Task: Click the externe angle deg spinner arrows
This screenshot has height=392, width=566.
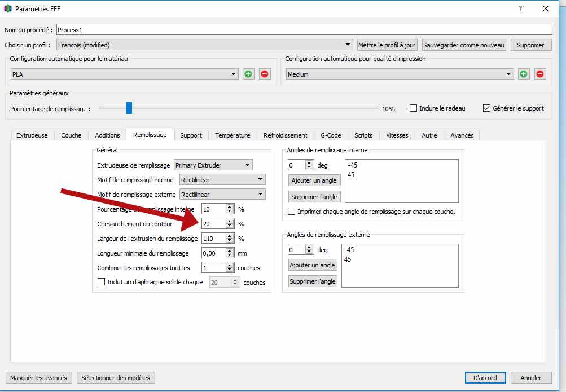Action: [309, 249]
